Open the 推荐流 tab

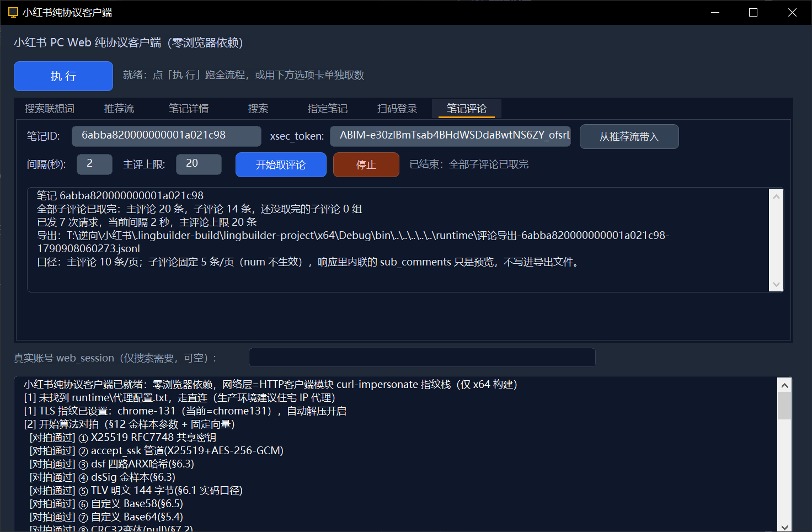point(119,109)
